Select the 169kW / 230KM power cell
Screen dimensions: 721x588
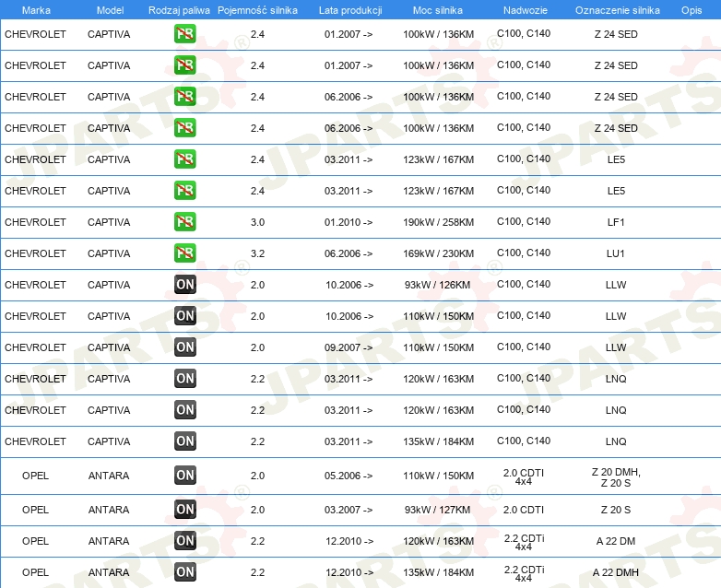click(438, 253)
